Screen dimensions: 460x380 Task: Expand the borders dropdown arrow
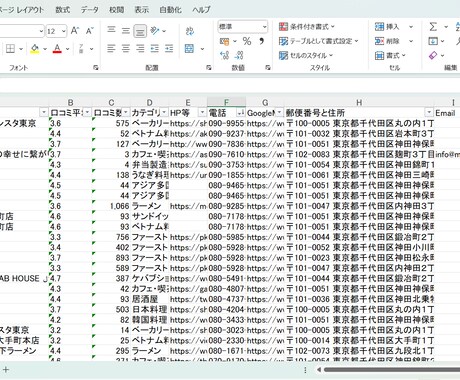pos(21,49)
